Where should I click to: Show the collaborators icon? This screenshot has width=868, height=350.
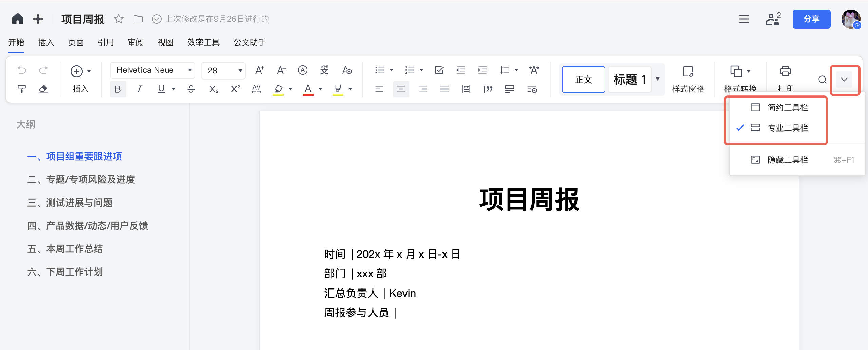pos(773,19)
